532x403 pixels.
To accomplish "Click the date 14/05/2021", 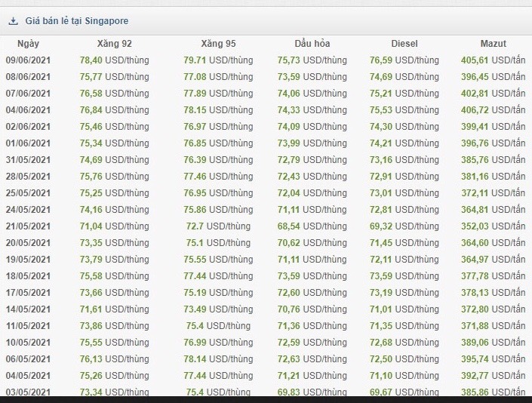I will [28, 309].
